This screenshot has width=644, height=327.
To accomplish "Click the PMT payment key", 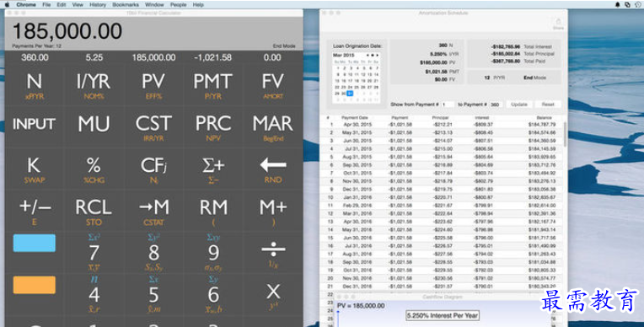I will point(212,84).
